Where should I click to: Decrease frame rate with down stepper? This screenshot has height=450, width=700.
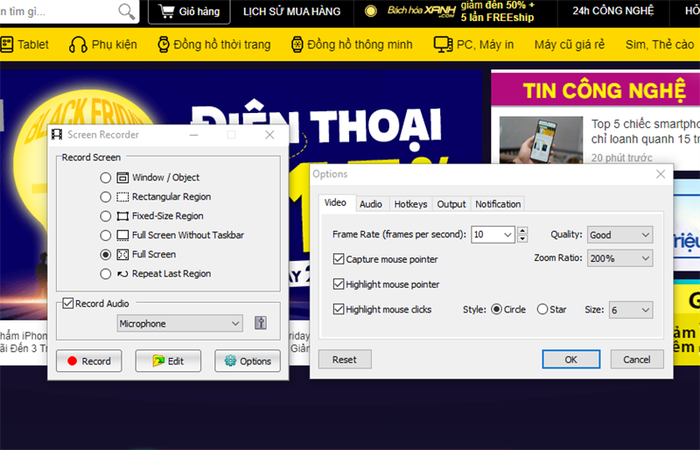click(523, 239)
